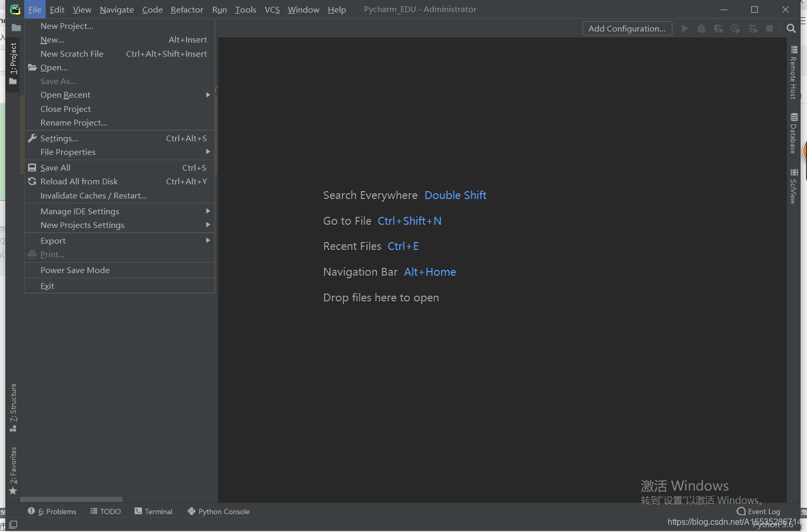
Task: Open the Structure side tab
Action: [13, 408]
